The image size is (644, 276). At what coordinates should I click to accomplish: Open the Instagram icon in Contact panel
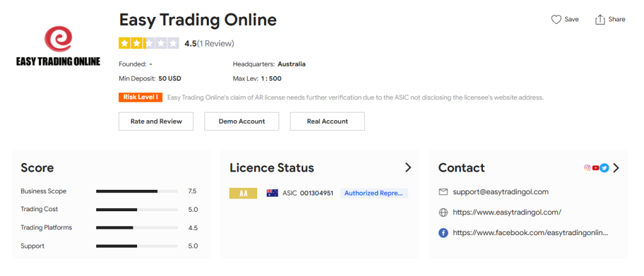pos(587,168)
